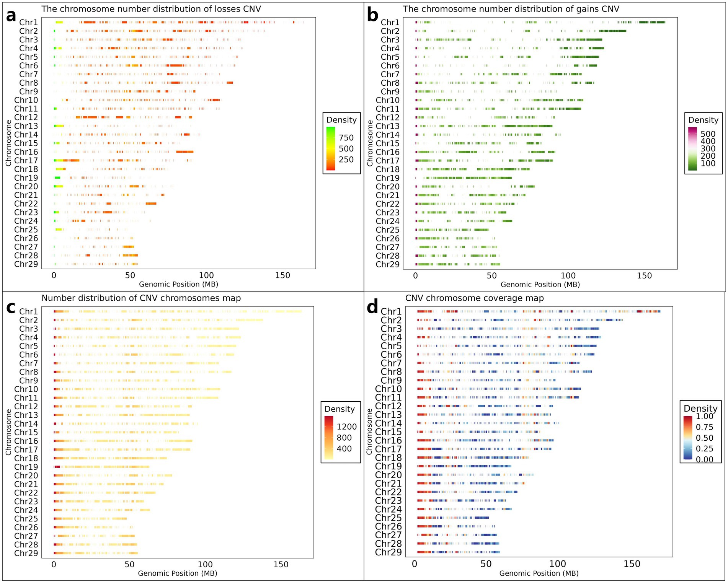The height and width of the screenshot is (583, 728).
Task: Click the 750 value on losses legend
Action: (x=346, y=138)
